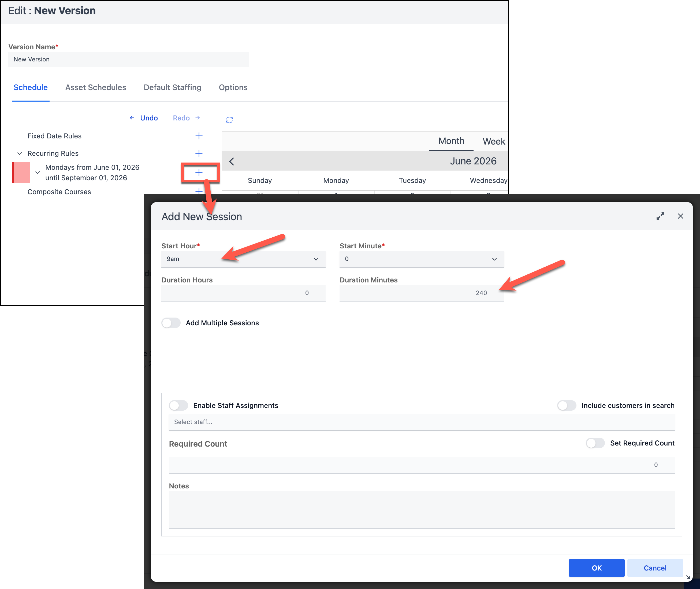Screen dimensions: 700x589
Task: Toggle Add Multiple Sessions switch
Action: pyautogui.click(x=171, y=323)
